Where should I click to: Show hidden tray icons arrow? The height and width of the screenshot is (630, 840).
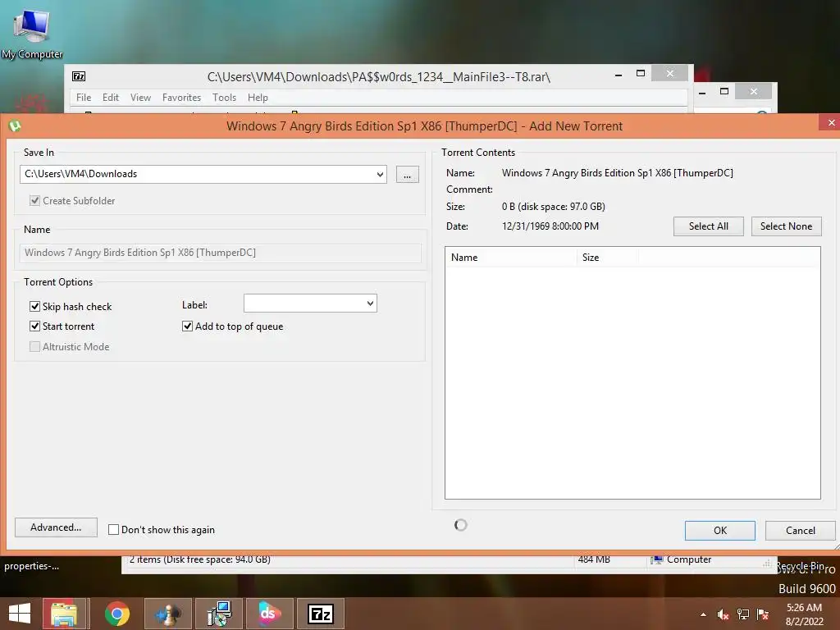[x=703, y=614]
